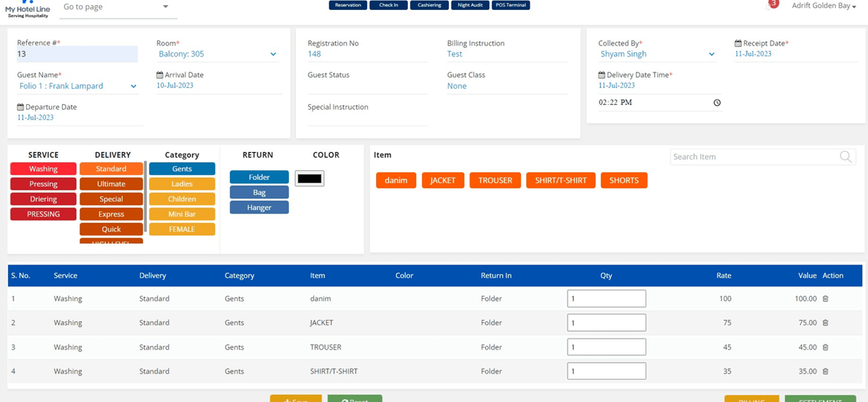This screenshot has height=402, width=868.
Task: Select Ladies category button
Action: point(182,184)
